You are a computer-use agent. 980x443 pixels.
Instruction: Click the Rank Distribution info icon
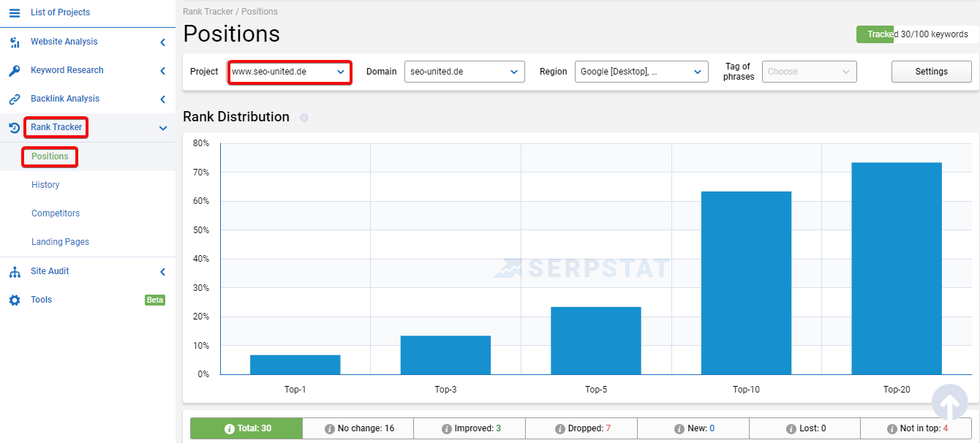click(304, 118)
